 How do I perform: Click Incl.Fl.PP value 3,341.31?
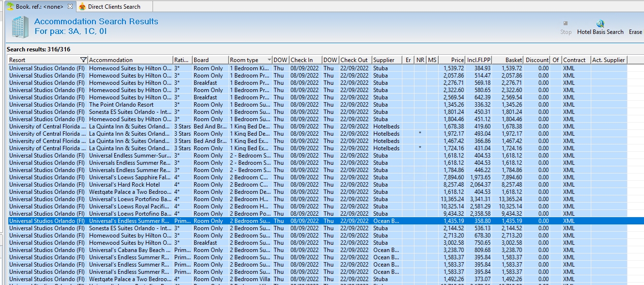[x=480, y=199]
